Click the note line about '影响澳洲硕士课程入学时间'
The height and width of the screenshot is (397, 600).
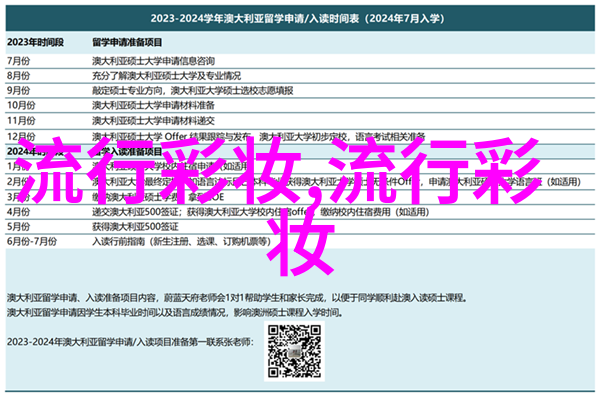pos(175,313)
